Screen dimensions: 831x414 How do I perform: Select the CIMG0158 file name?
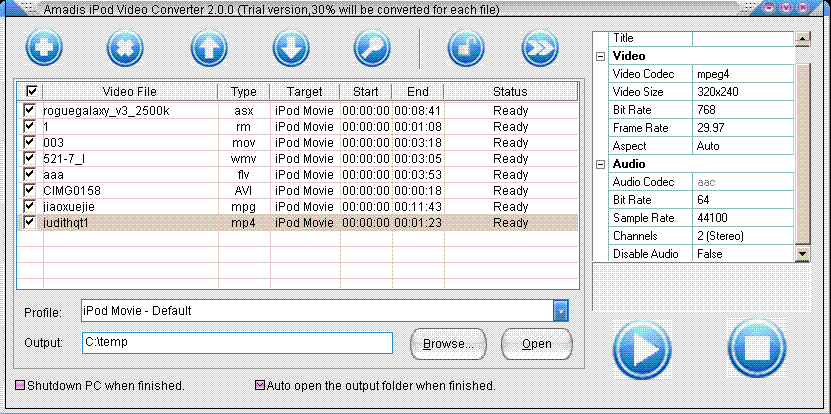[x=72, y=190]
